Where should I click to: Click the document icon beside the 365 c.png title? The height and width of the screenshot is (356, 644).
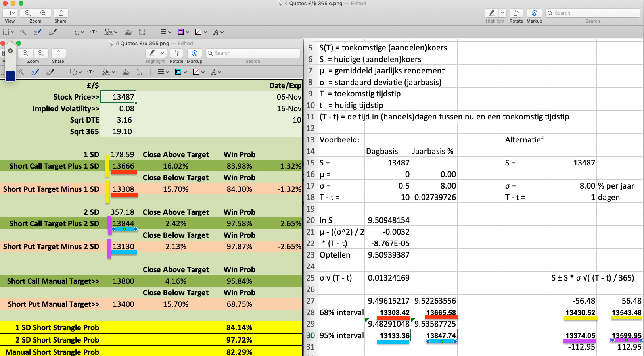(x=280, y=4)
